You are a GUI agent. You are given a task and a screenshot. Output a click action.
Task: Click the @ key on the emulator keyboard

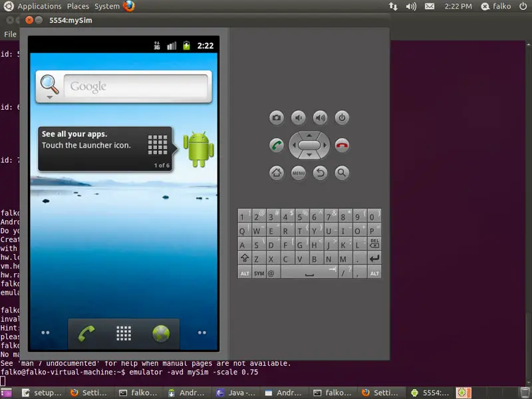click(273, 273)
